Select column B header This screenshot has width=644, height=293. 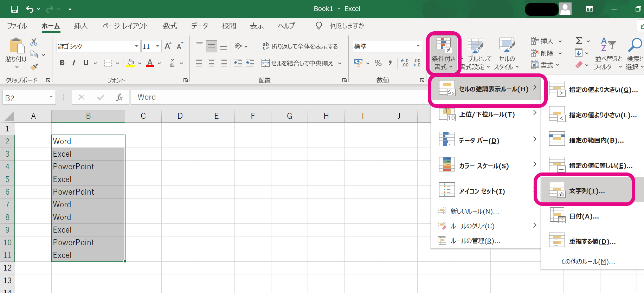(x=88, y=116)
